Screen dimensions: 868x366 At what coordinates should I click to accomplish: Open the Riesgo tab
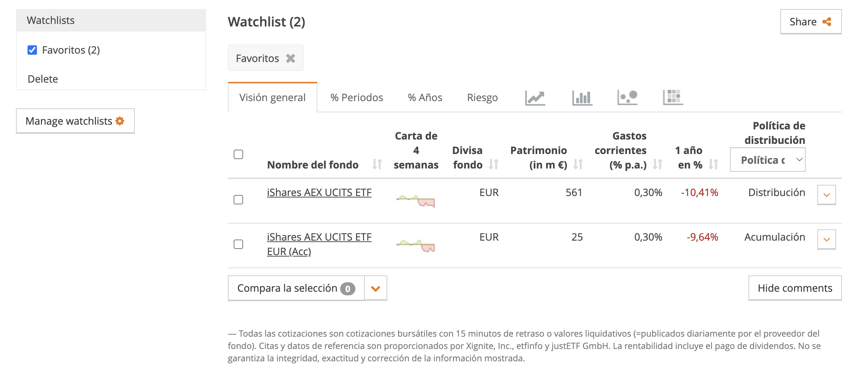[x=482, y=97]
